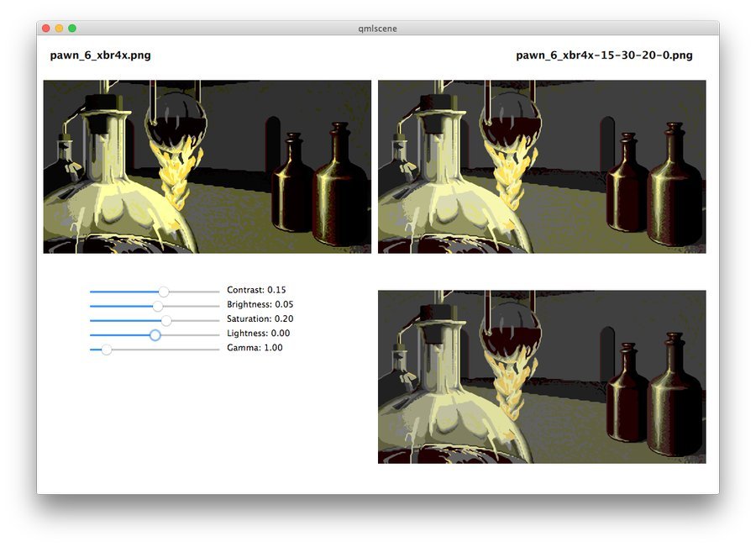Click the 'Gamma: 1.00' value label
This screenshot has width=756, height=547.
(255, 347)
